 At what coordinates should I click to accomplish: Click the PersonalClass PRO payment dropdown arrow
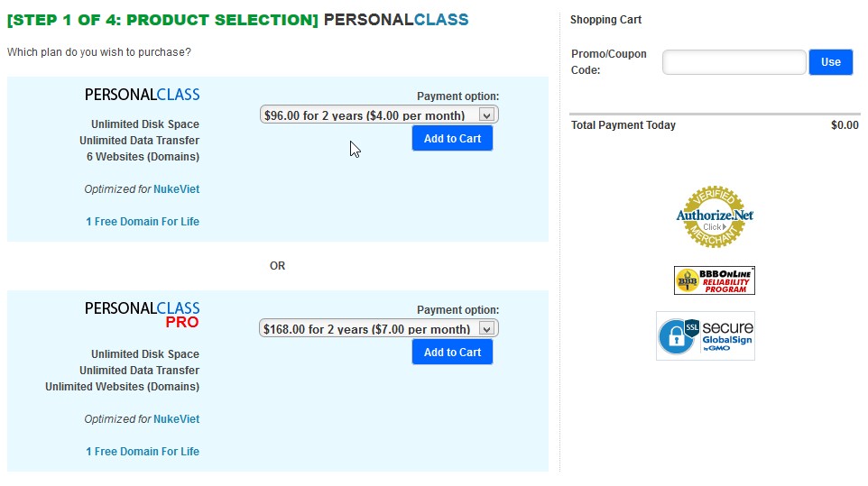click(486, 329)
